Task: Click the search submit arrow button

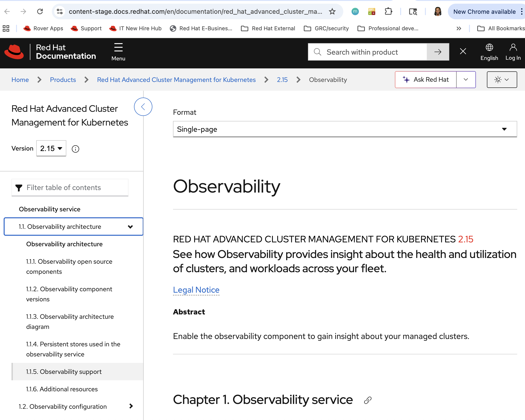Action: [x=438, y=52]
